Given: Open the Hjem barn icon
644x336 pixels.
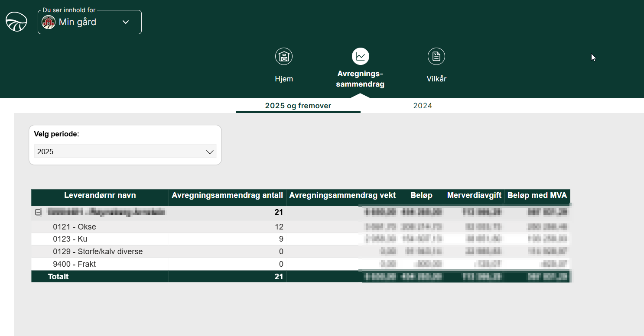Looking at the screenshot, I should click(284, 56).
